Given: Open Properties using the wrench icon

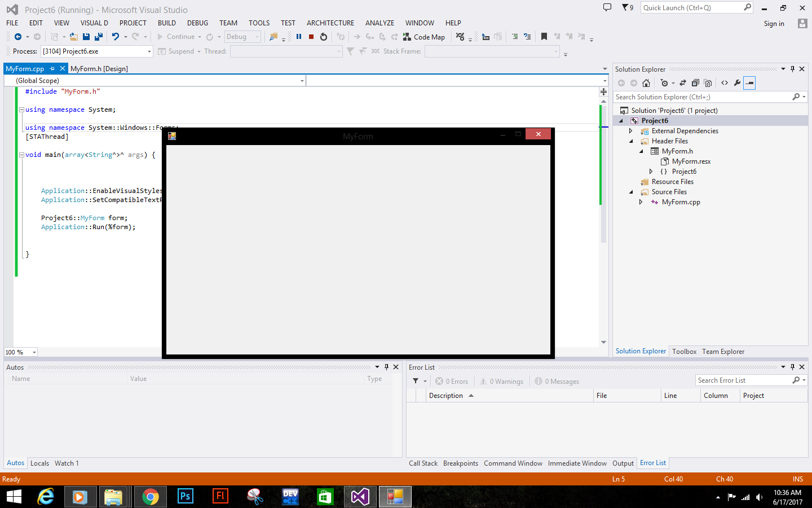Looking at the screenshot, I should [x=738, y=83].
